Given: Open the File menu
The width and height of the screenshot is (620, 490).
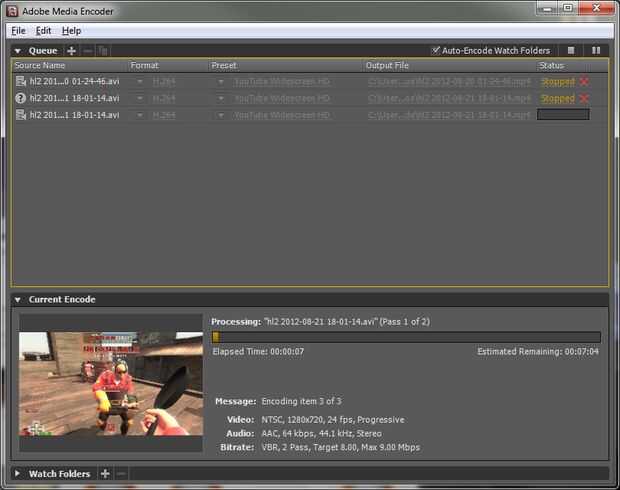Looking at the screenshot, I should [18, 31].
